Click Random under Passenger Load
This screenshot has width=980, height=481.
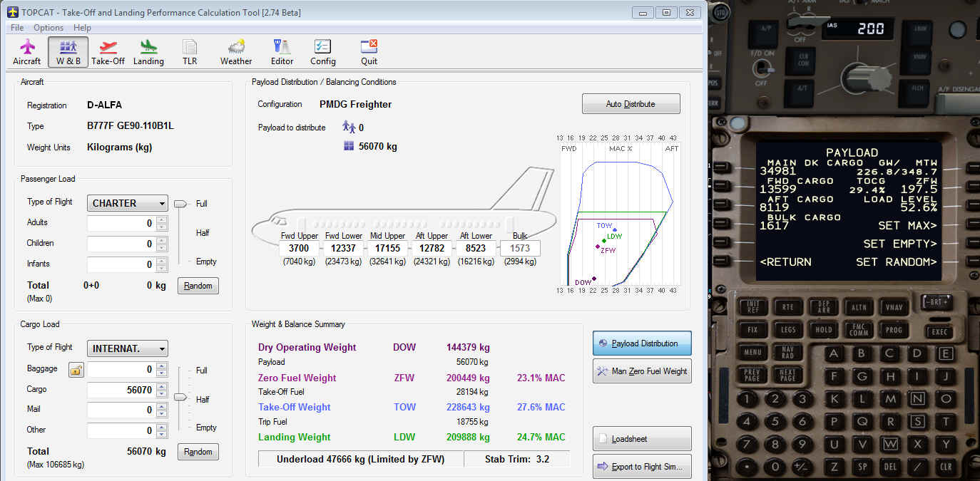point(198,286)
